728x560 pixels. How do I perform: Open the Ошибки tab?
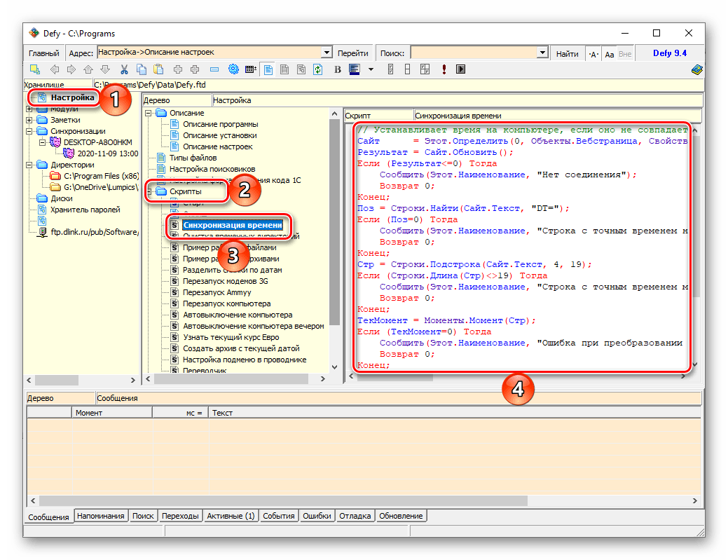point(317,516)
